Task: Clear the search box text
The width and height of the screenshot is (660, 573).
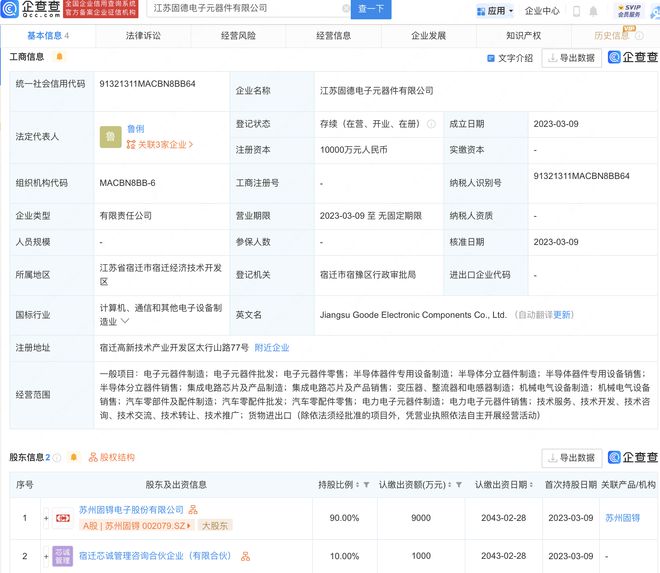Action: [x=346, y=8]
